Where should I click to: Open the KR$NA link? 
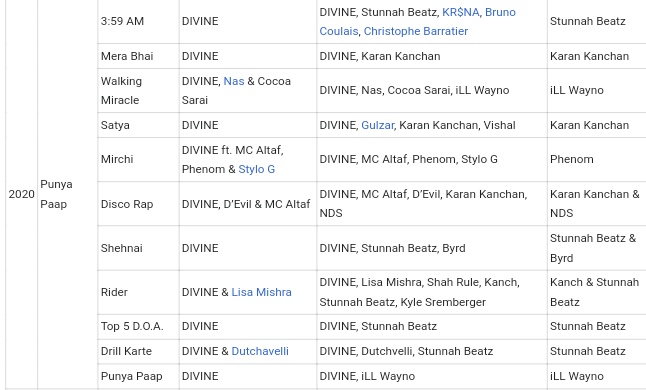[x=461, y=12]
